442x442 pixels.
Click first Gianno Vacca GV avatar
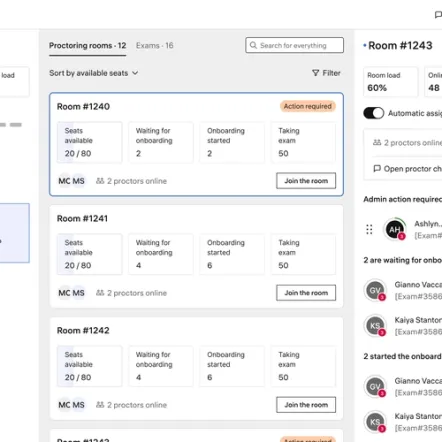[x=375, y=290]
